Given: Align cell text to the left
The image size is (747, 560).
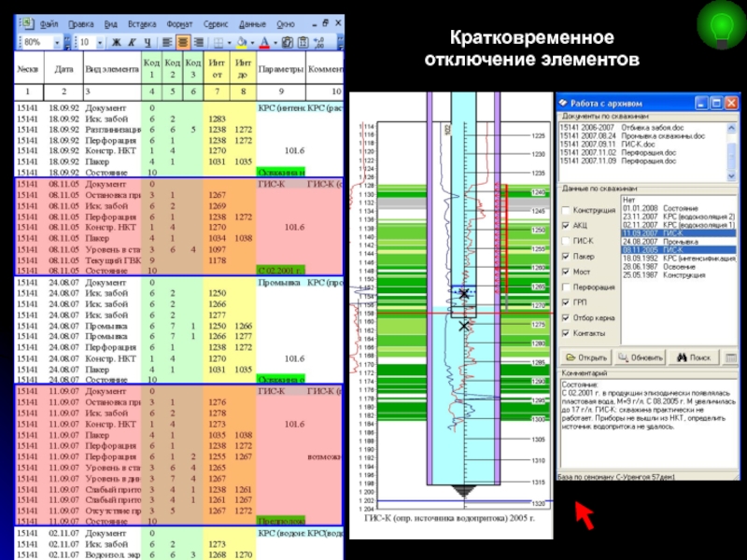Looking at the screenshot, I should 166,43.
